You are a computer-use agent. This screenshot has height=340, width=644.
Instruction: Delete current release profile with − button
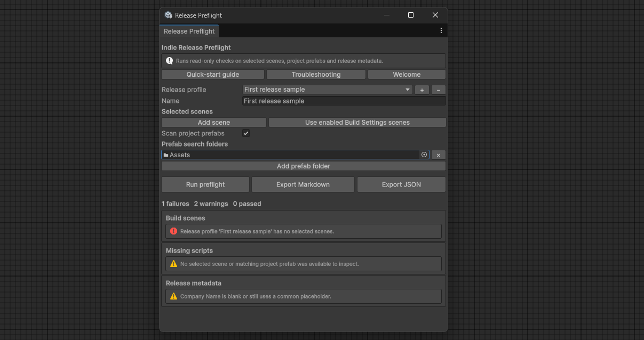[x=439, y=90]
